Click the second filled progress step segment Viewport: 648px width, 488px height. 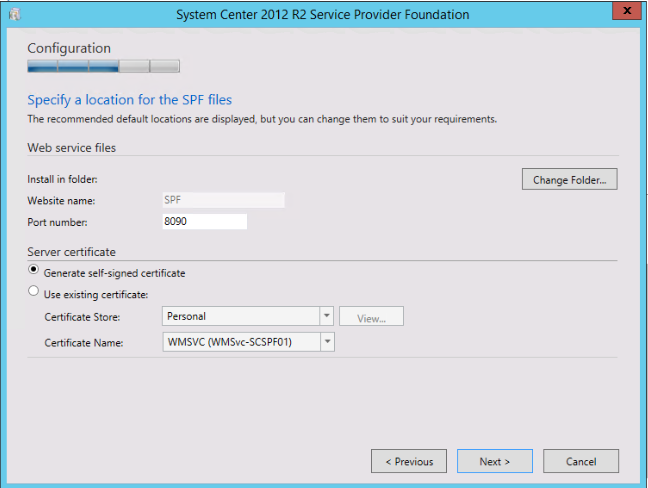tap(73, 67)
